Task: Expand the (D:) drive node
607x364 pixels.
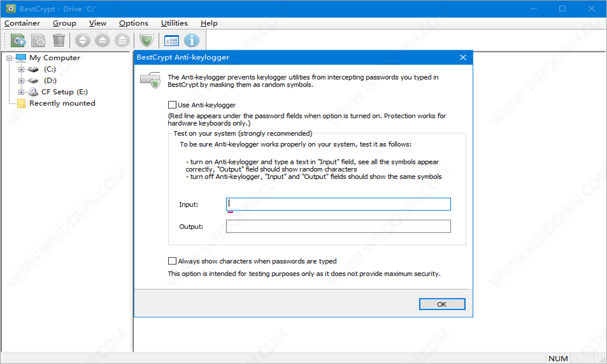Action: (x=21, y=81)
